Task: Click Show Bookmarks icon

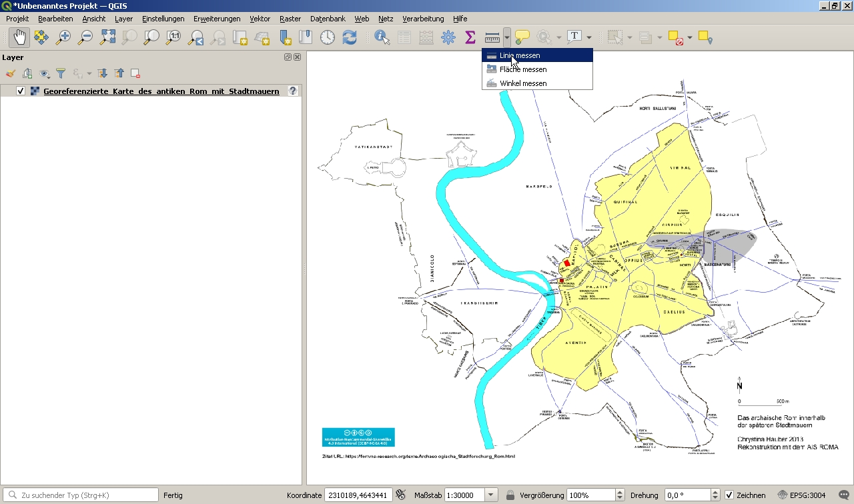Action: pyautogui.click(x=306, y=37)
